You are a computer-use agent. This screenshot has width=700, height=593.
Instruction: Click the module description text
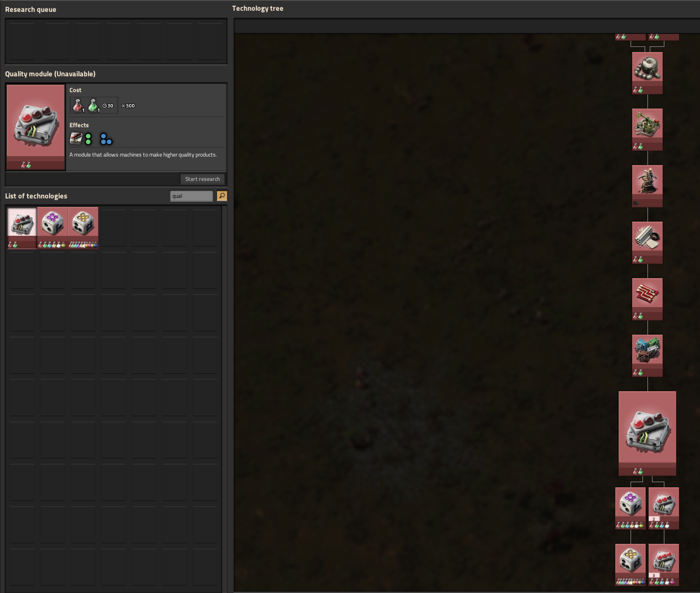[143, 155]
